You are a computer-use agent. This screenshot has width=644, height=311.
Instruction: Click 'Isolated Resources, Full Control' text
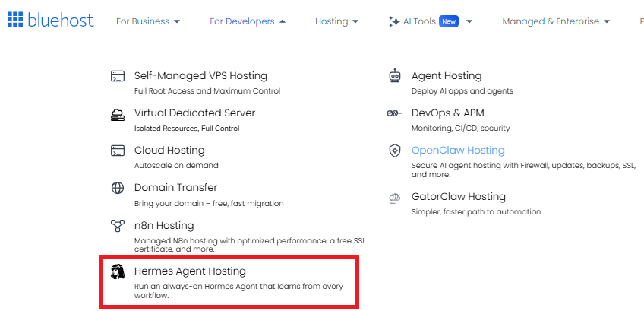point(187,129)
